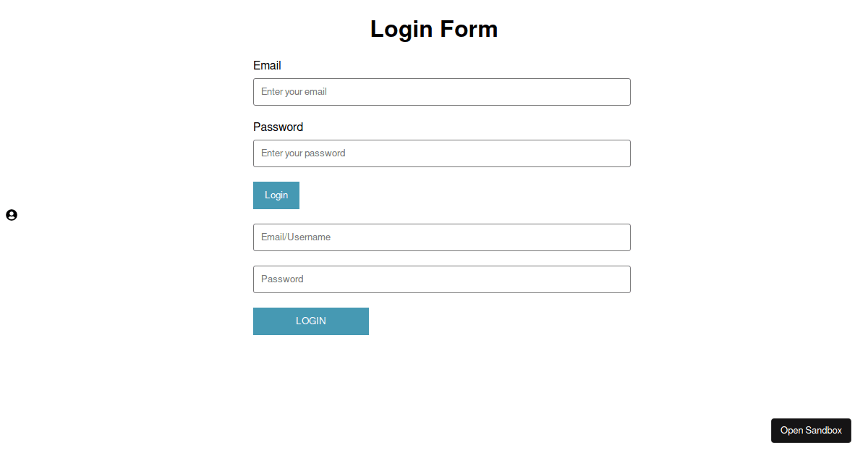Select the Email/Username input box

click(442, 237)
